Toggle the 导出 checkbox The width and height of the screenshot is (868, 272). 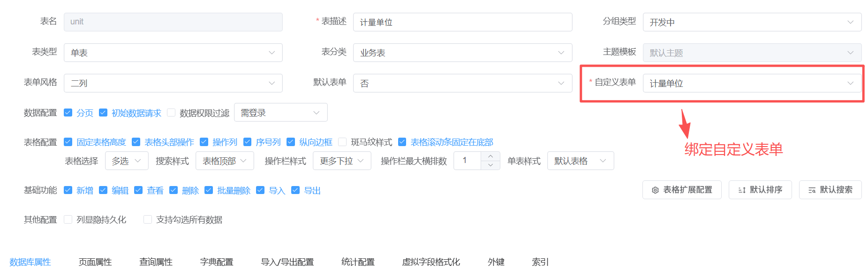pos(295,190)
